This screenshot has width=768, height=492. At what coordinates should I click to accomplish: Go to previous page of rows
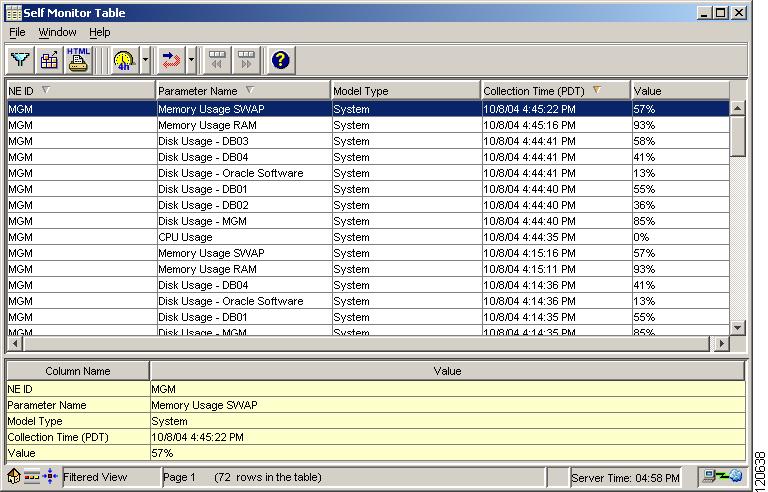click(216, 60)
